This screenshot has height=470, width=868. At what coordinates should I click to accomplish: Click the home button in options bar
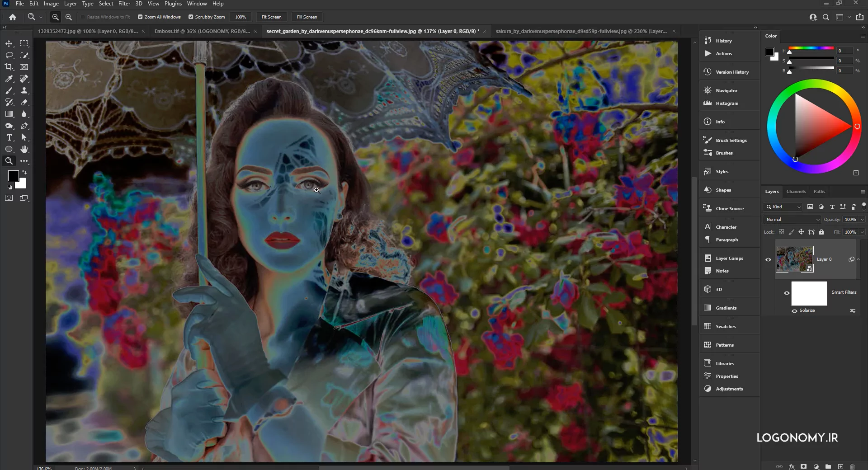click(13, 17)
